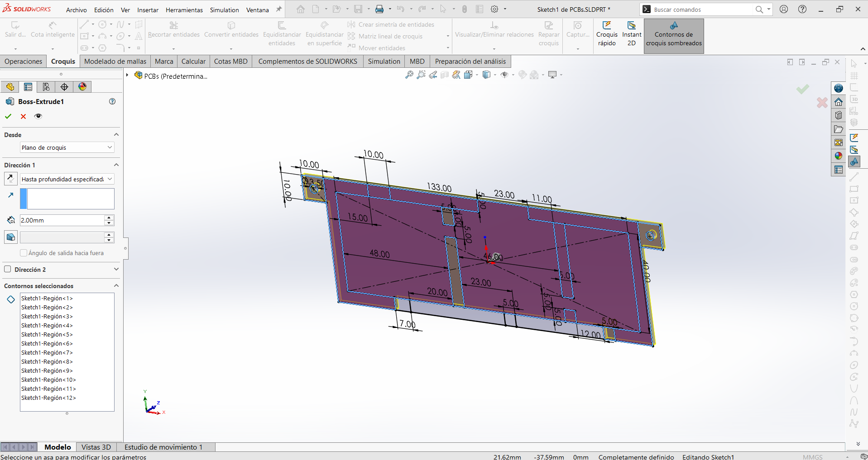Click 48.00 dimension in sketch
Viewport: 868px width, 460px height.
coord(379,254)
